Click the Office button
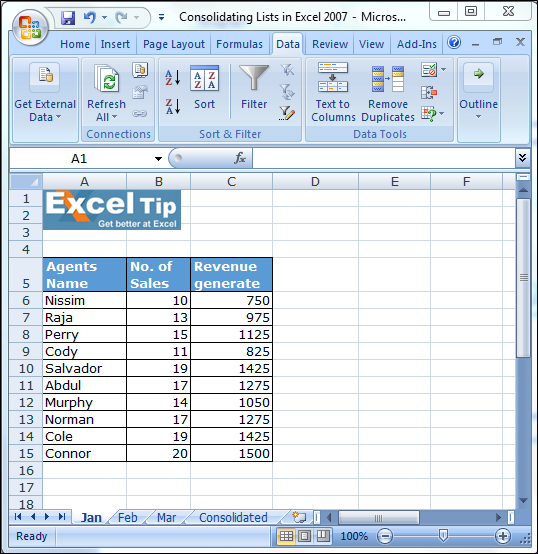This screenshot has width=538, height=554. pyautogui.click(x=30, y=28)
